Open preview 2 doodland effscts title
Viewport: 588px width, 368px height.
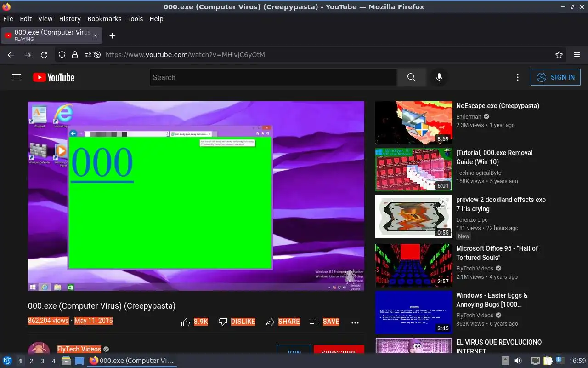501,204
